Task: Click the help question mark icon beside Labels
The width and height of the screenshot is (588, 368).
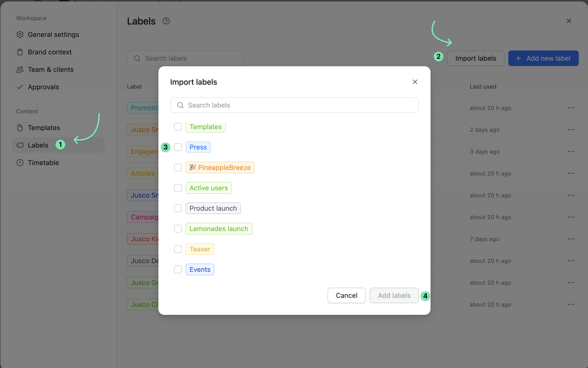Action: [x=166, y=21]
